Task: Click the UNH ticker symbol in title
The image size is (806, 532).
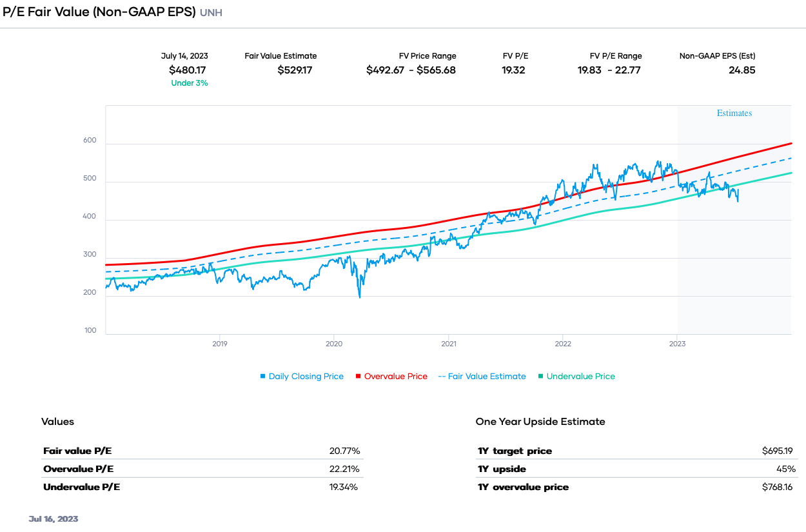Action: [x=211, y=13]
